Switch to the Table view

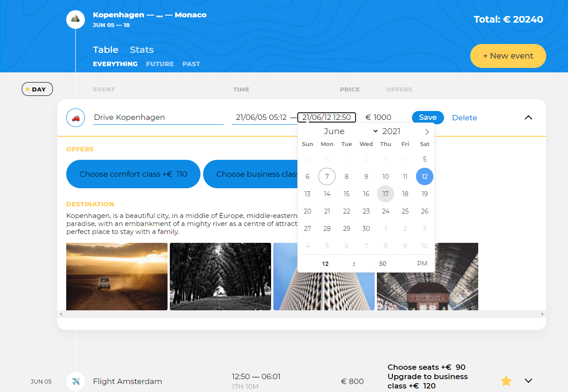[x=106, y=50]
